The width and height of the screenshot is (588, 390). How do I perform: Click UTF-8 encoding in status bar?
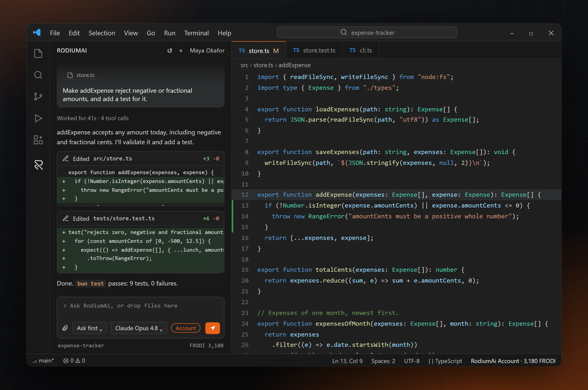[x=412, y=361]
